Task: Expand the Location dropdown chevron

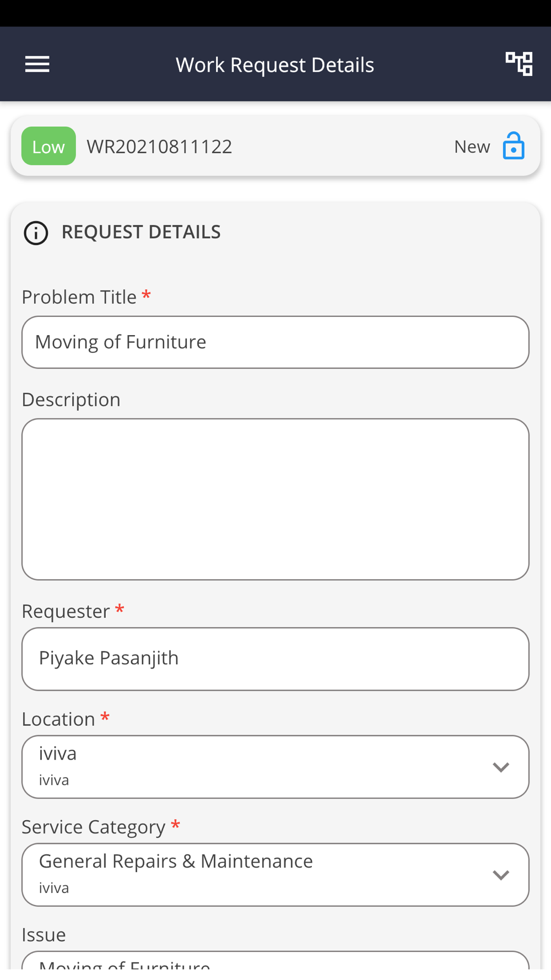Action: click(x=501, y=767)
